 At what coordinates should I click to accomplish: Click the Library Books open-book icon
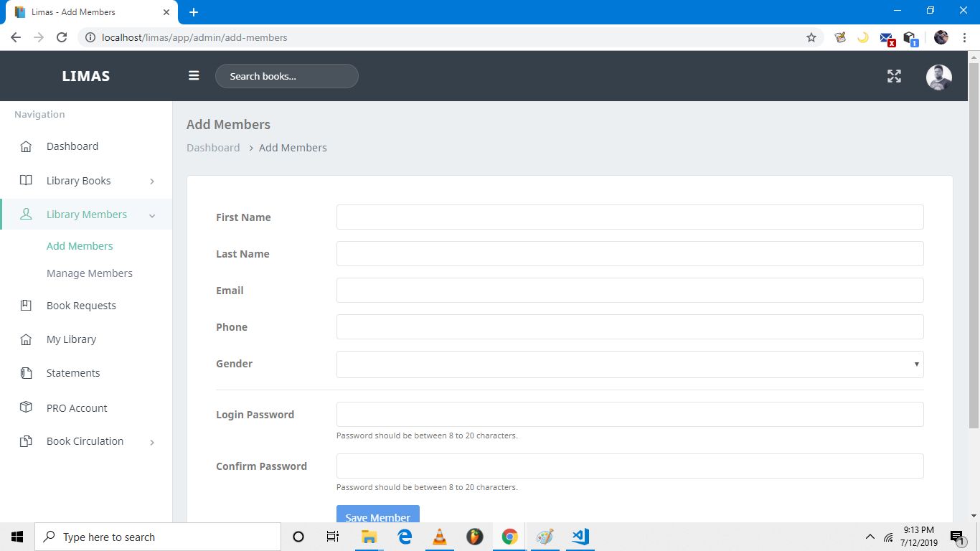(x=26, y=181)
